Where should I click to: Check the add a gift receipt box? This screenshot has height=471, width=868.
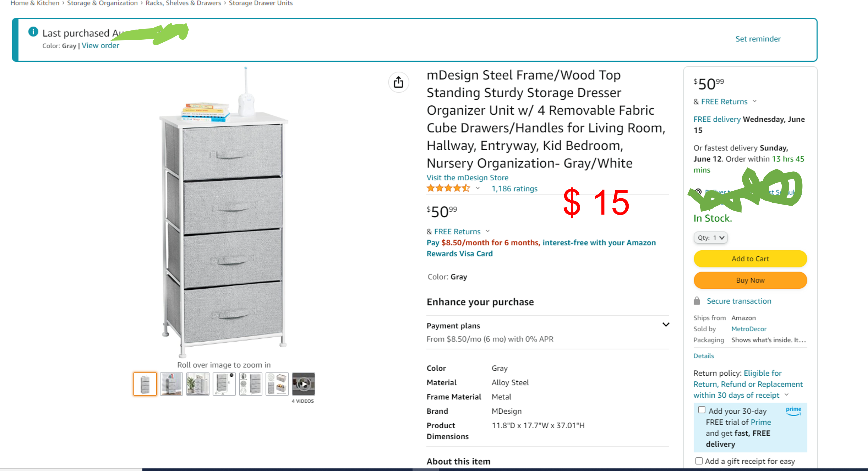[699, 461]
